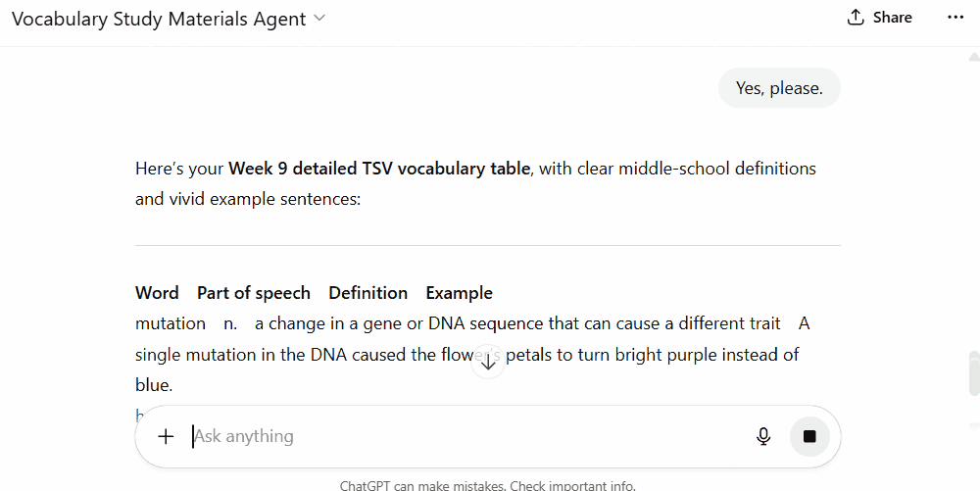980x491 pixels.
Task: Click the Example column header
Action: coord(459,293)
